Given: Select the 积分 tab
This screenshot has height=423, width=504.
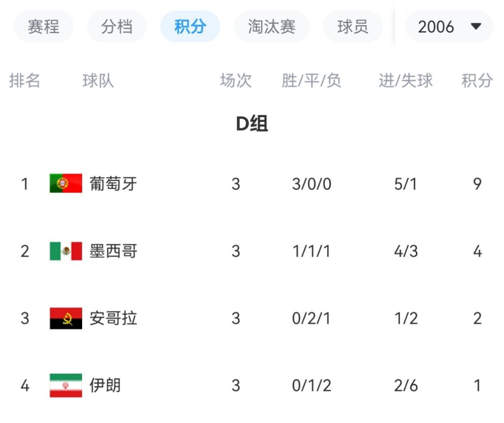Looking at the screenshot, I should pos(190,26).
